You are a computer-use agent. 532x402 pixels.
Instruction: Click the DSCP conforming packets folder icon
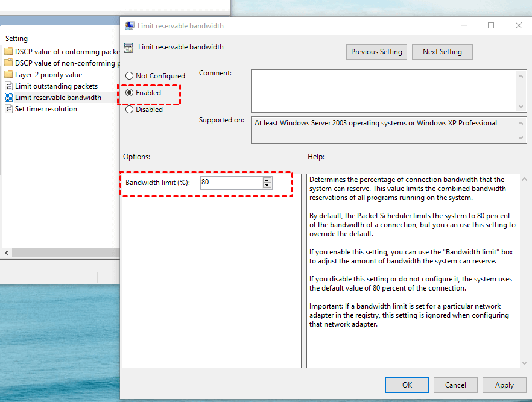[x=8, y=51]
